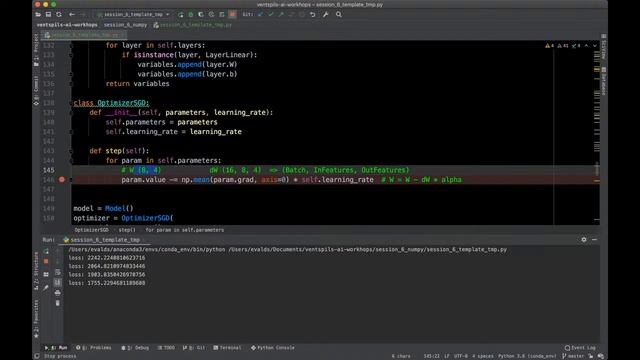Collapse the fold marker at for layer line 132
Screen dimensions: 640x360
click(x=71, y=45)
